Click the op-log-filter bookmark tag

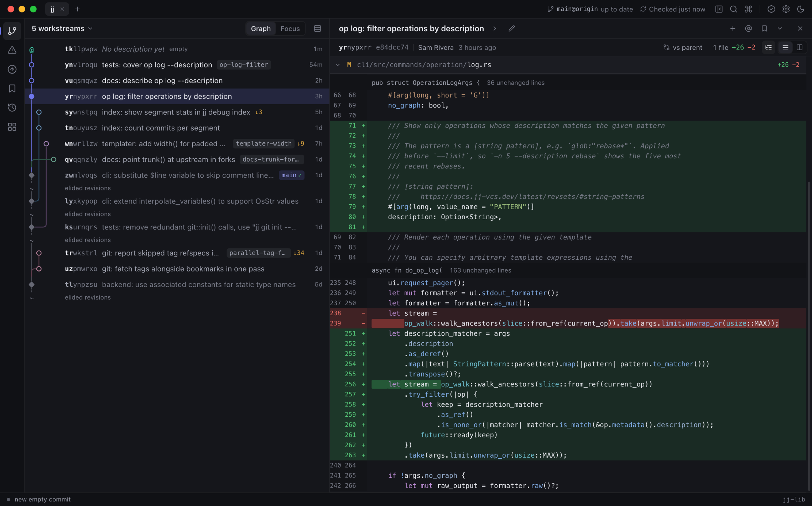coord(244,65)
